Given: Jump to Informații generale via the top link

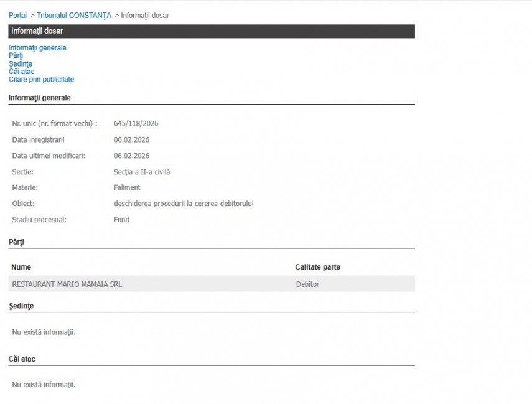Looking at the screenshot, I should [x=37, y=47].
